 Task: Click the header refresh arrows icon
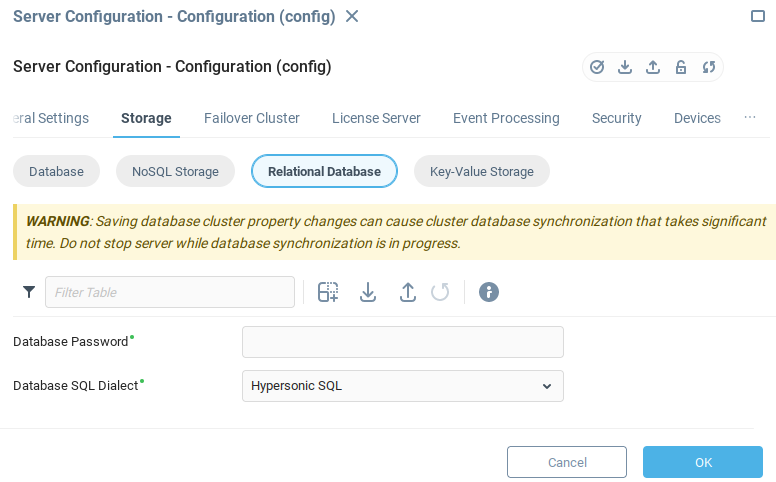[709, 67]
